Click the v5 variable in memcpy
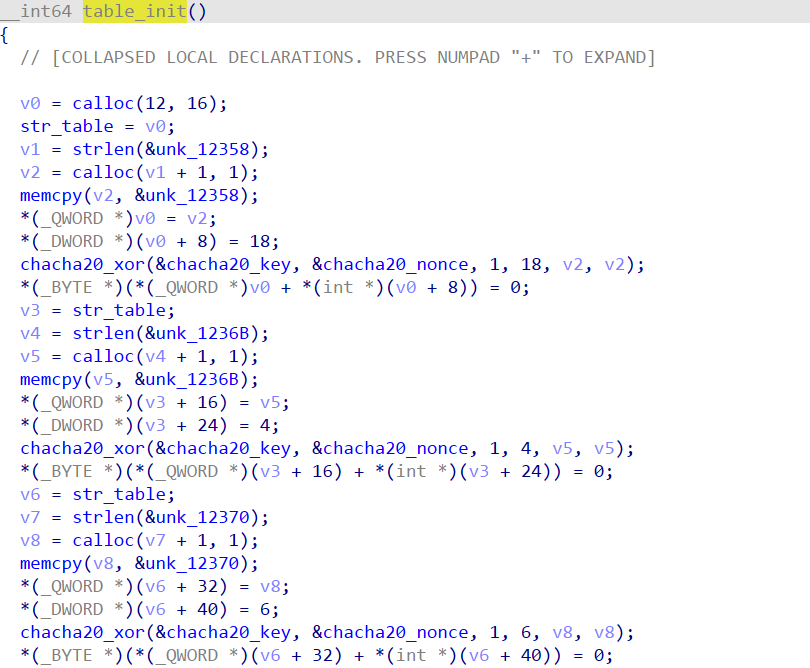Image resolution: width=810 pixels, height=668 pixels. pyautogui.click(x=105, y=379)
